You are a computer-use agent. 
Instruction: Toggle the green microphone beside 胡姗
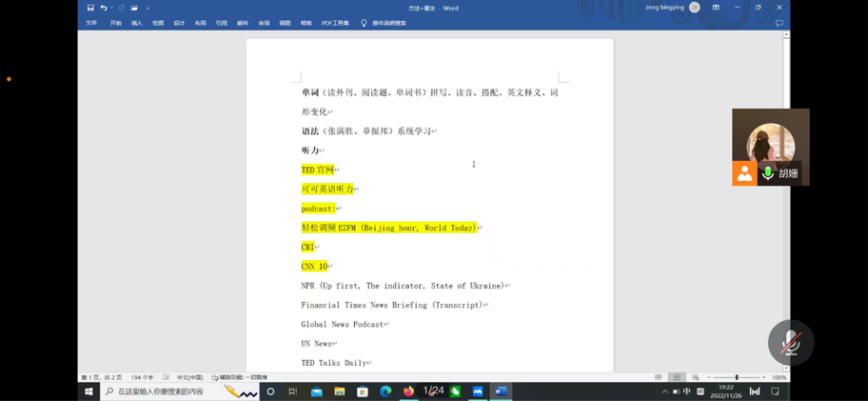(767, 173)
